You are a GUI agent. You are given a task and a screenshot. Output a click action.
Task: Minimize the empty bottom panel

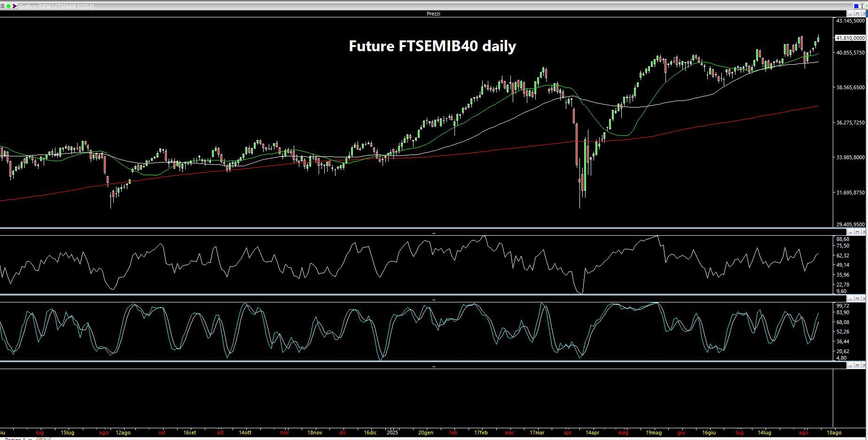[x=850, y=365]
